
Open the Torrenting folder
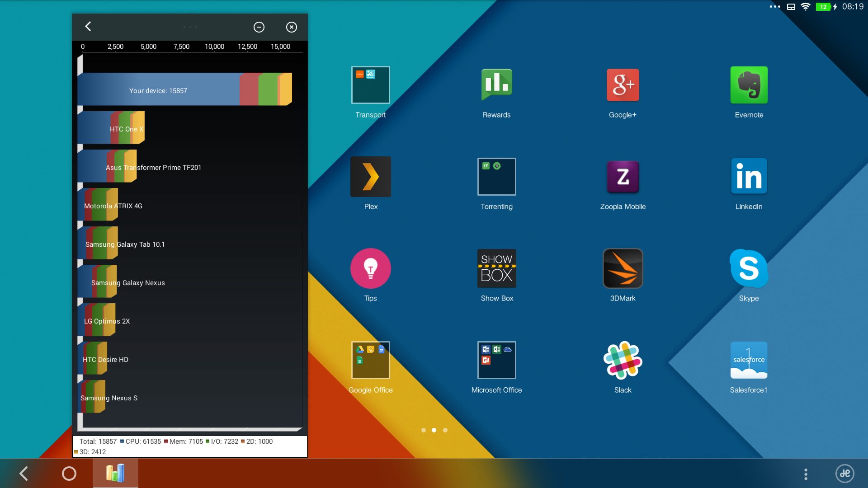click(x=496, y=177)
